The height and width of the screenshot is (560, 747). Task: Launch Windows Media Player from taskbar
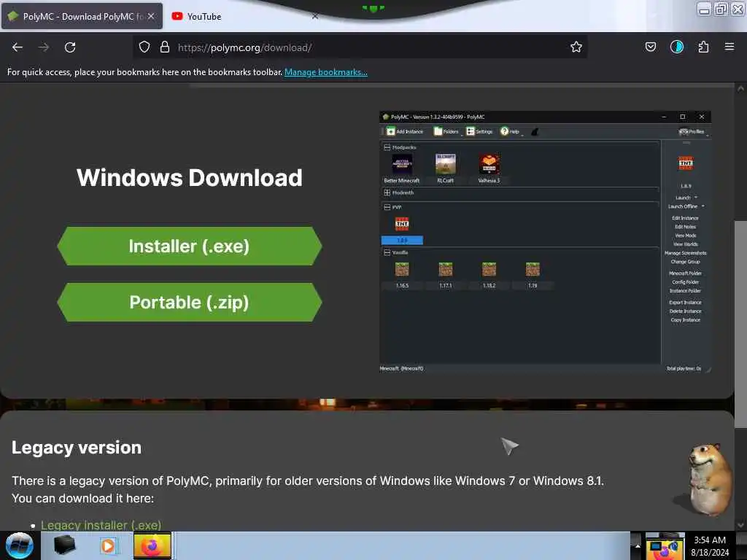coord(108,545)
